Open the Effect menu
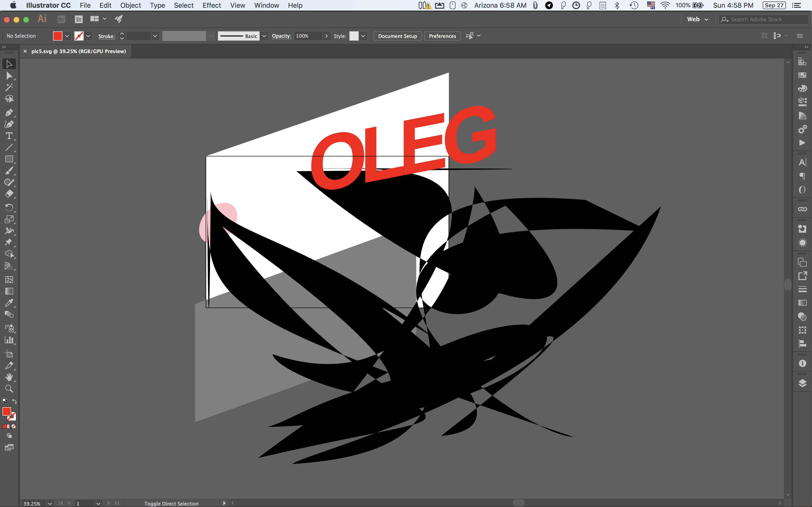This screenshot has width=812, height=507. 211,5
